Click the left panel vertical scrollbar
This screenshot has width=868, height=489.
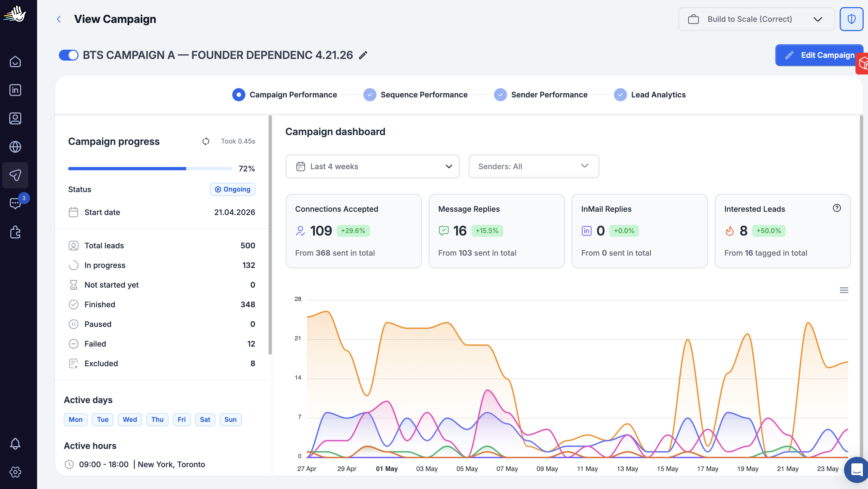(x=270, y=235)
